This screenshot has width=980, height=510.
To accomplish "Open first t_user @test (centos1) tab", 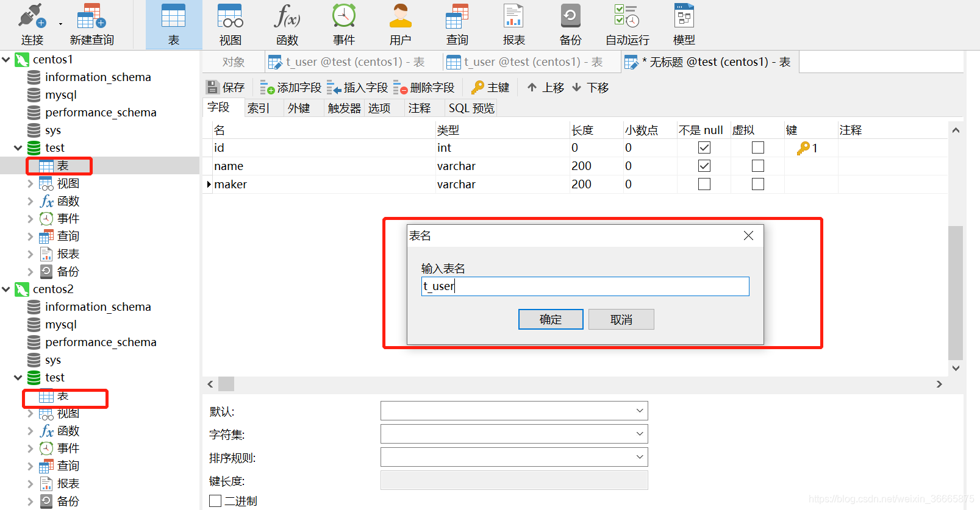I will click(354, 62).
